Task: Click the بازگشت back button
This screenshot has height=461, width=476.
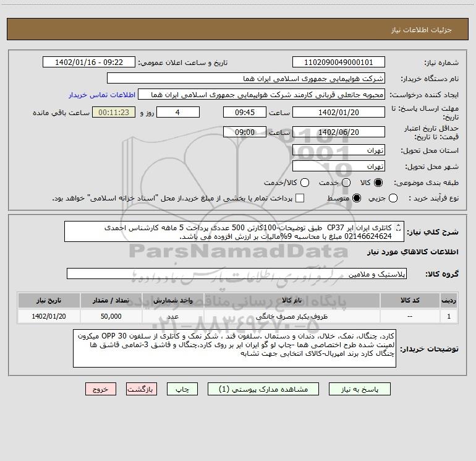Action: click(142, 389)
